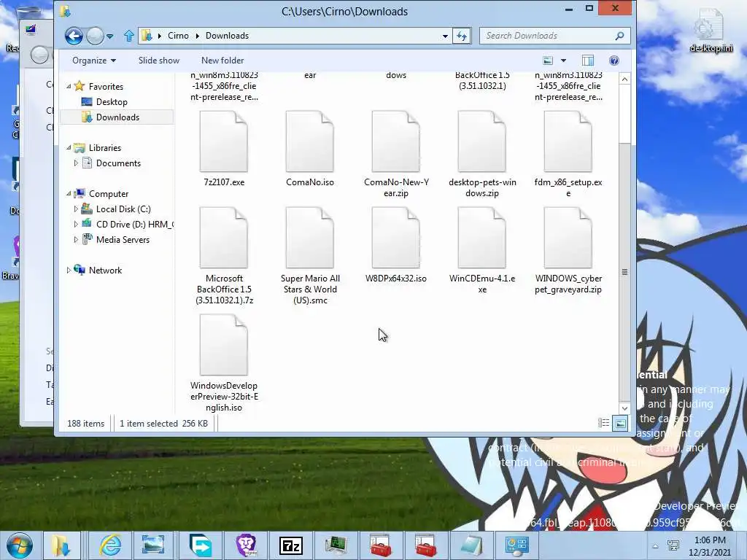This screenshot has width=747, height=560.
Task: Select the fdm_x86_setup.exe file icon
Action: (568, 141)
